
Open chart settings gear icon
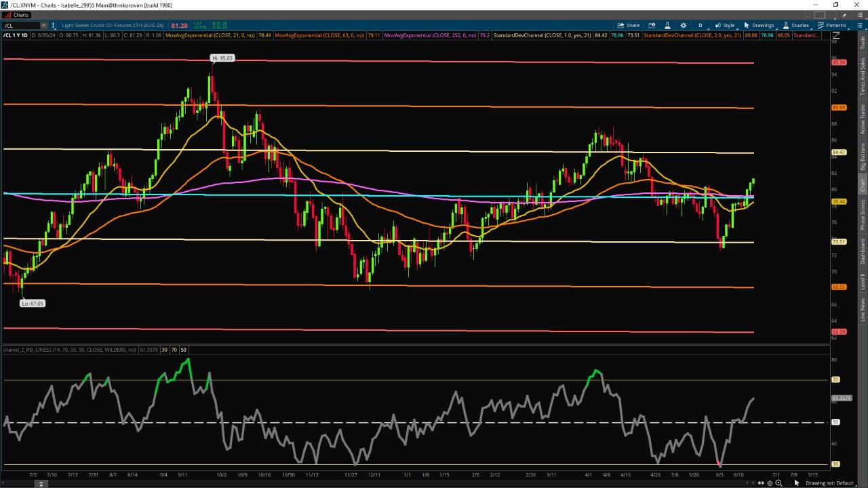tap(683, 25)
